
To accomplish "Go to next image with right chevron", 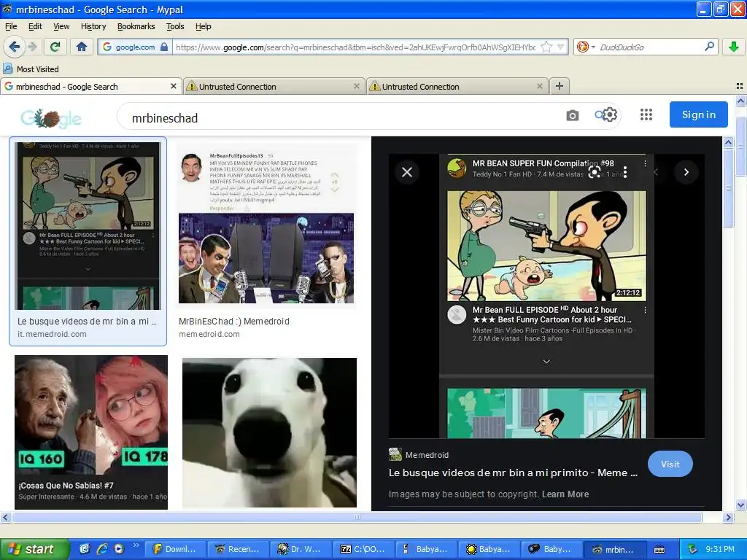I will pos(686,172).
